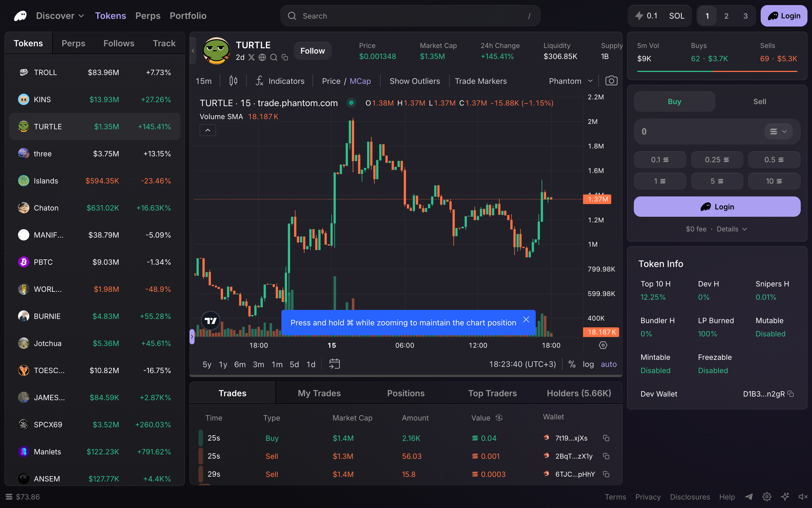The height and width of the screenshot is (508, 812).
Task: Open TURTLE's X (Twitter) profile icon
Action: 251,58
